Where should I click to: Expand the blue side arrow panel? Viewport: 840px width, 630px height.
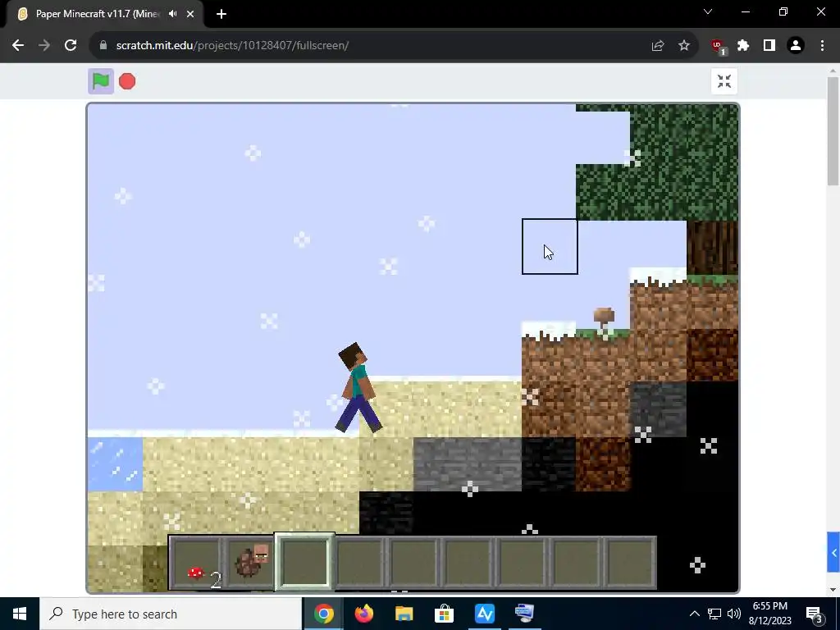[833, 552]
